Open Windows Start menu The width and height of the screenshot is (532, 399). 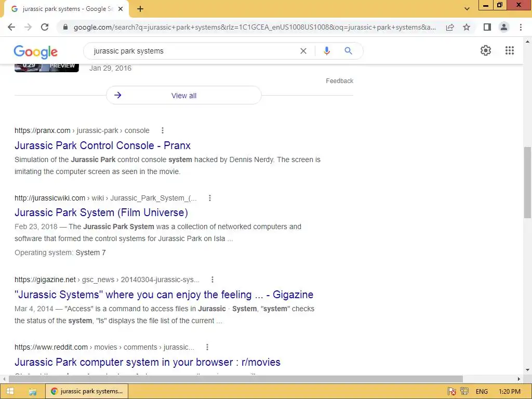coord(10,391)
